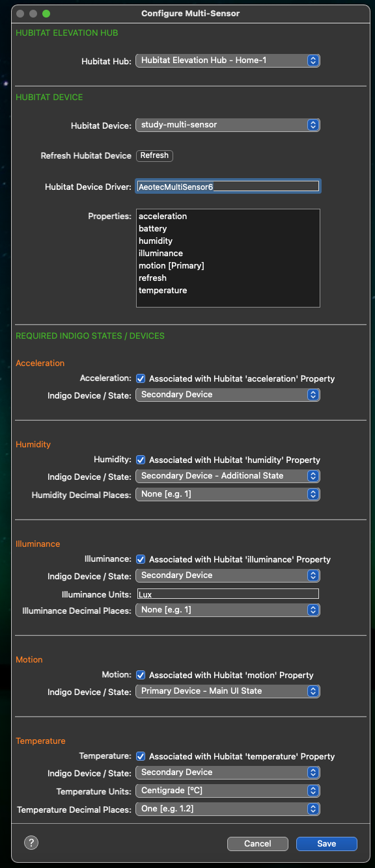Open Motion Indigo Device / State dropdown

click(228, 691)
